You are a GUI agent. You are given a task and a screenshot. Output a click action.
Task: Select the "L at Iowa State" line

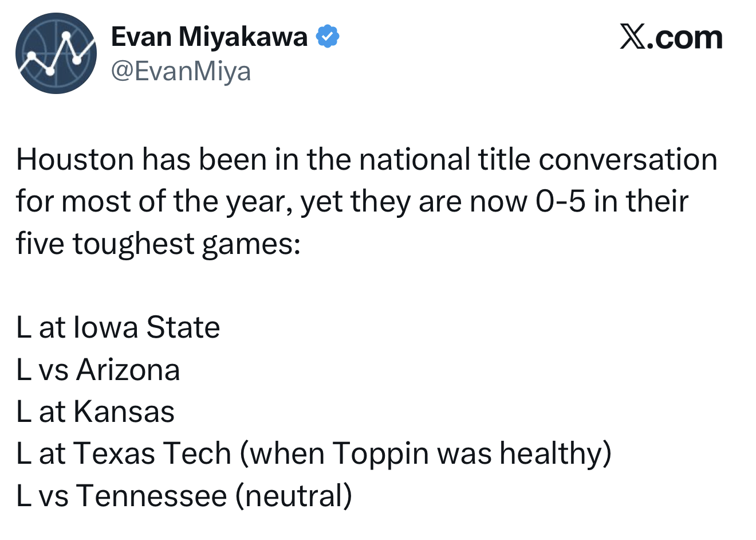[118, 328]
